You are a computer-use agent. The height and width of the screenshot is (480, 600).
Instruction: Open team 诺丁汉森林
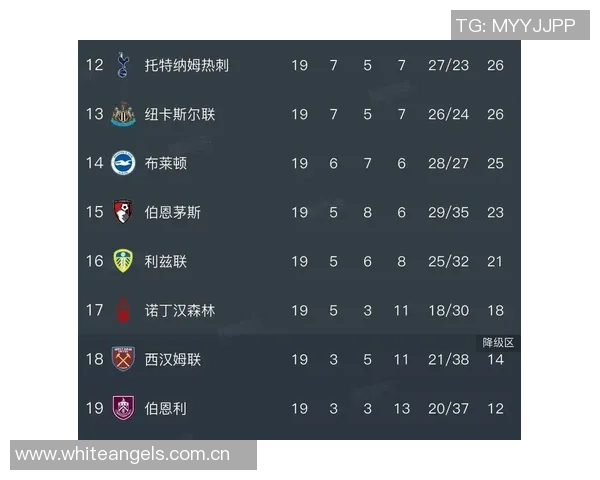pyautogui.click(x=180, y=310)
